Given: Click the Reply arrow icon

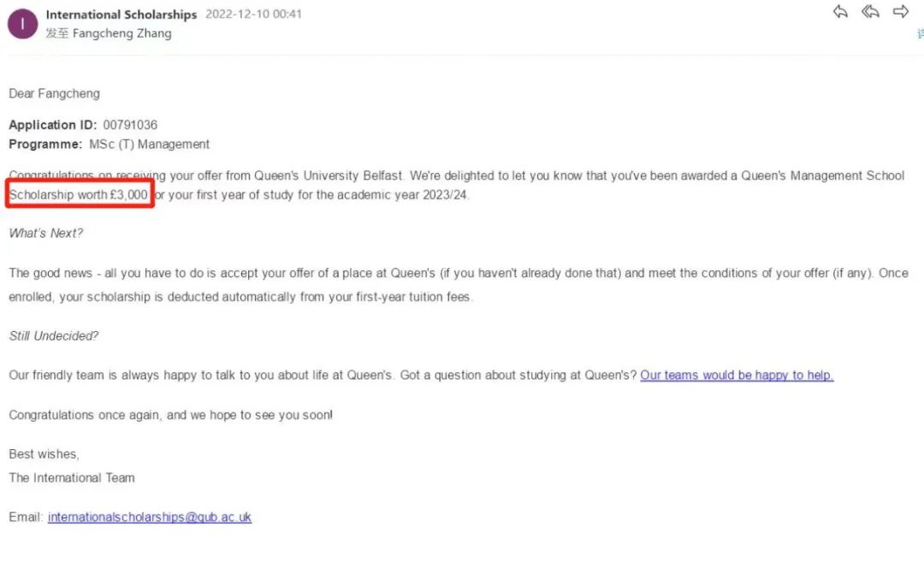Looking at the screenshot, I should pyautogui.click(x=840, y=12).
